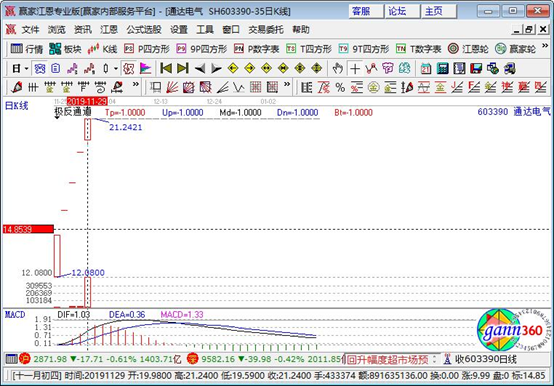Screen dimensions: 554x386
Task: Restore the inner chart window
Action: 529,30
